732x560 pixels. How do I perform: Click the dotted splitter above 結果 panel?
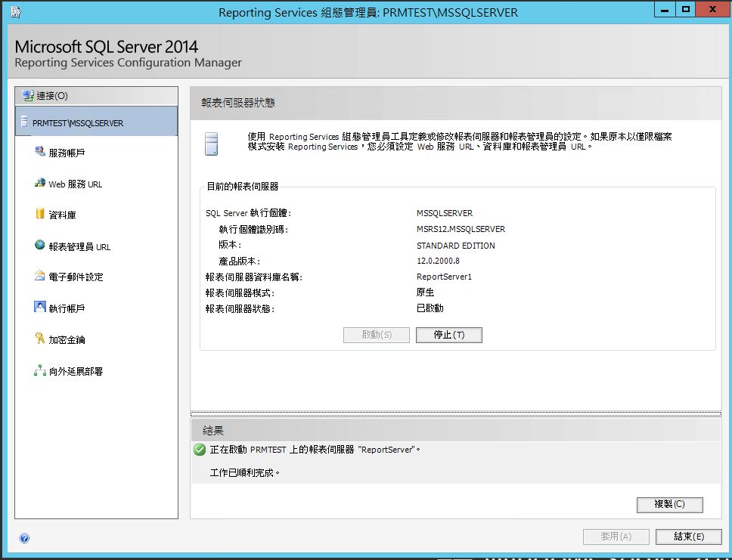(455, 414)
